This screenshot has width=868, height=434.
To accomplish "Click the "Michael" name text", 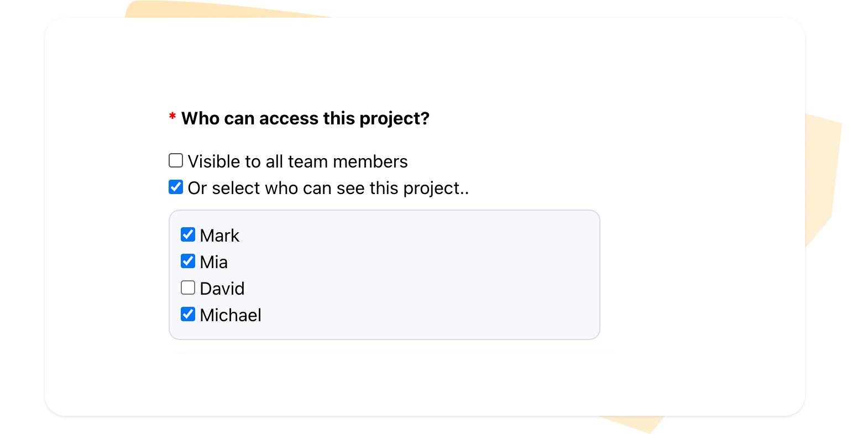I will [x=231, y=315].
